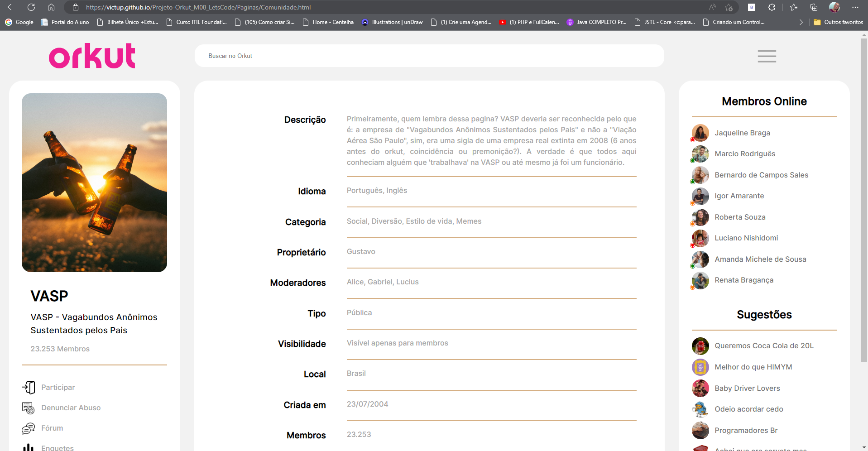Click the Participar link text
This screenshot has width=868, height=451.
58,388
